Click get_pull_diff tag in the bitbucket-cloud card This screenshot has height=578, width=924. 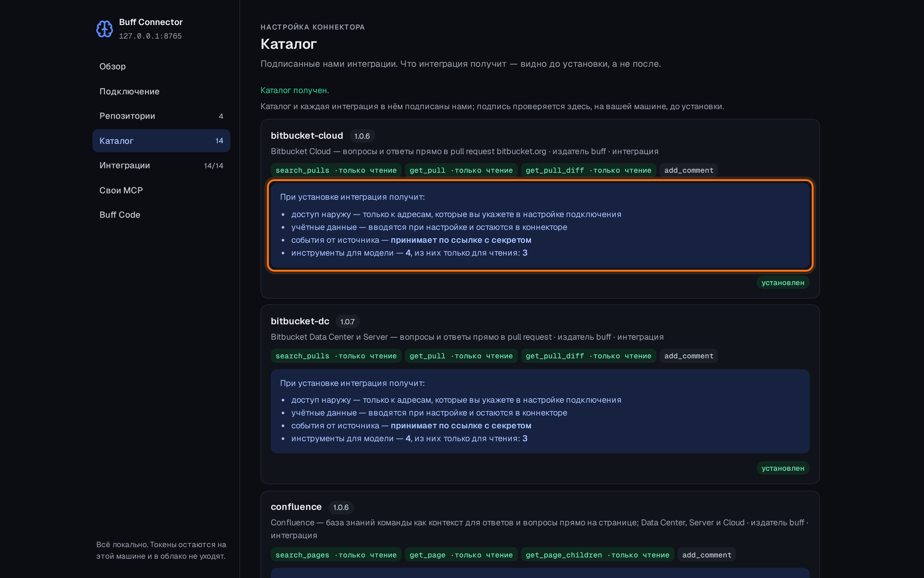588,171
